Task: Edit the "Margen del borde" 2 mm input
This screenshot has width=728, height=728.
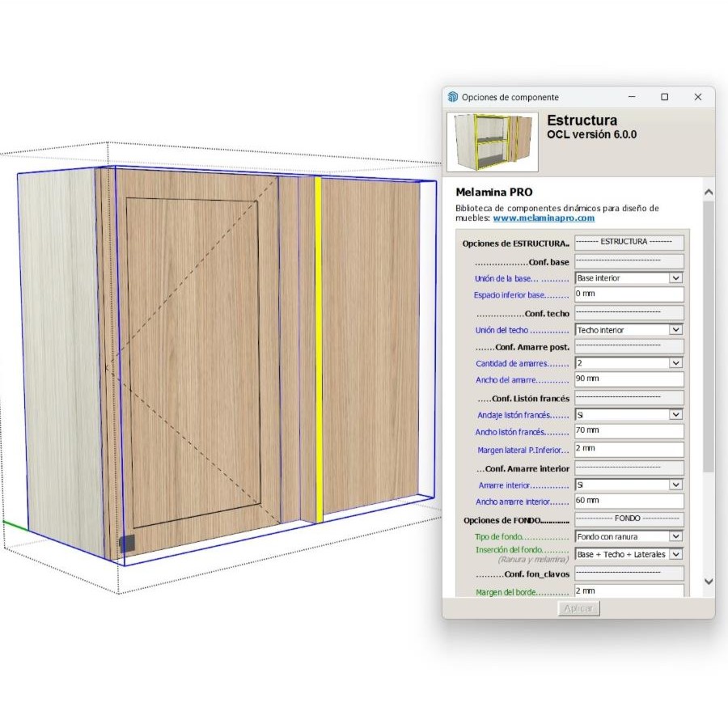Action: tap(629, 591)
